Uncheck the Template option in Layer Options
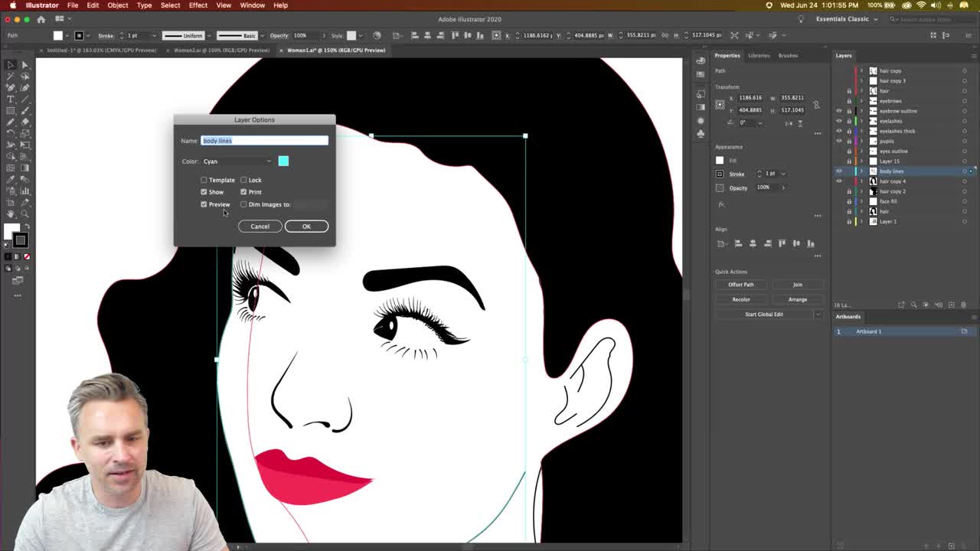Image resolution: width=980 pixels, height=551 pixels. pyautogui.click(x=204, y=180)
